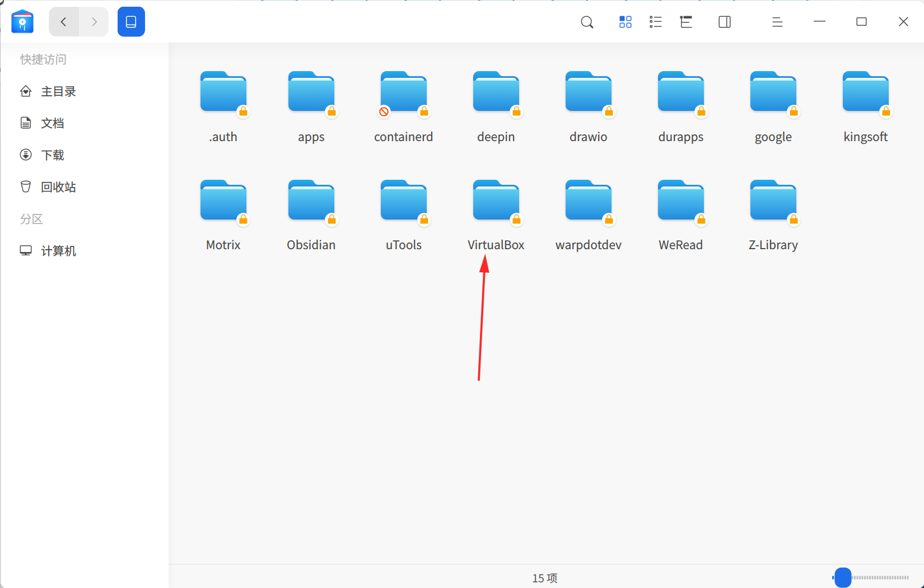Go forward to next folder

tap(94, 22)
